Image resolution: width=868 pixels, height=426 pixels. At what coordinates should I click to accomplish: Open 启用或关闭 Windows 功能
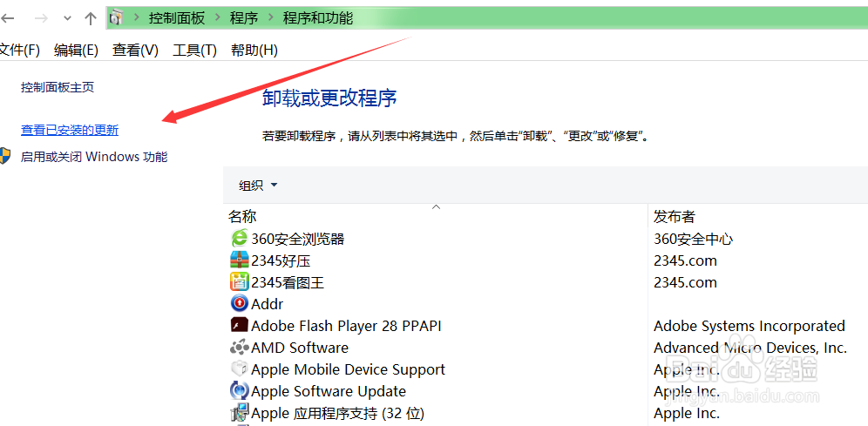point(94,157)
